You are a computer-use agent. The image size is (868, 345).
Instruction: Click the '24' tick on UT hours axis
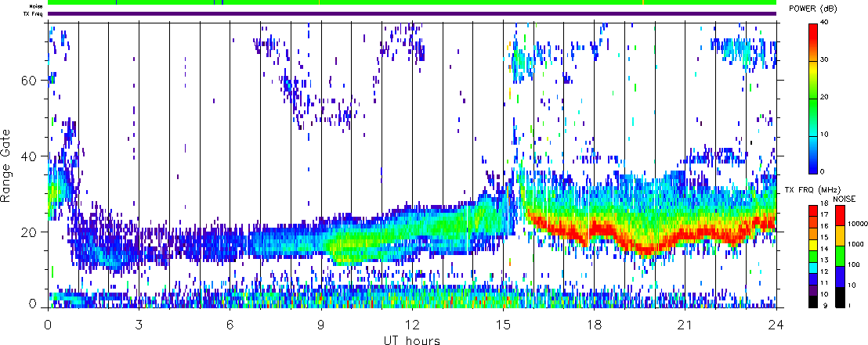776,324
